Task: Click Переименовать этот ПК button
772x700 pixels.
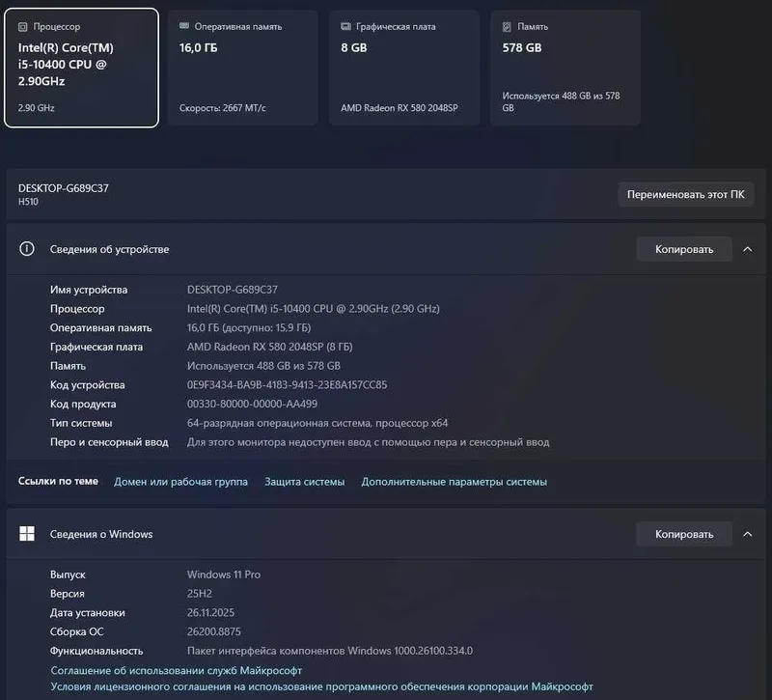Action: (x=685, y=195)
